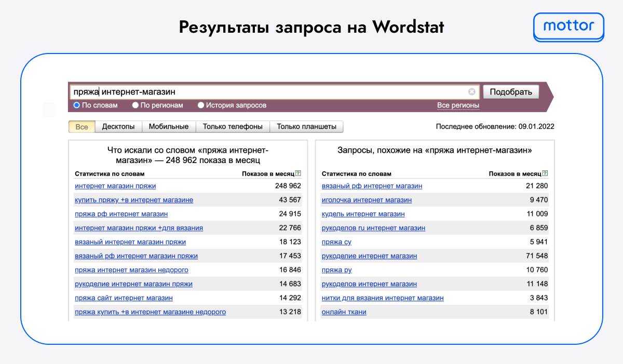Open help icon beside right 'Показов в месяц'
Screen dimensions: 623x364
(x=545, y=173)
